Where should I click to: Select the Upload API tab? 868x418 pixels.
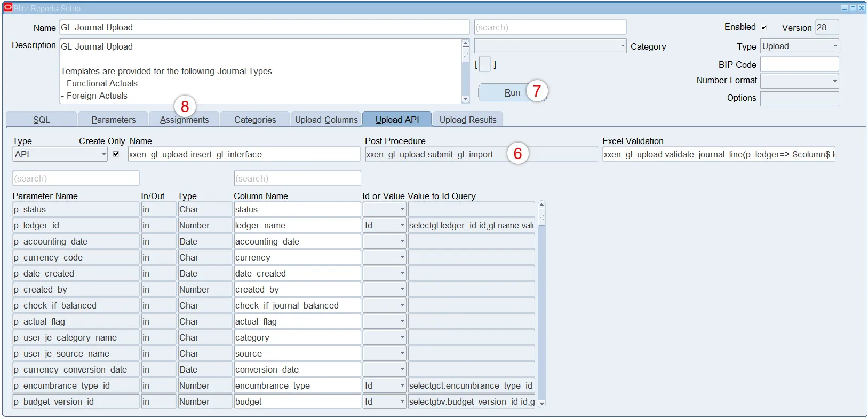[397, 120]
